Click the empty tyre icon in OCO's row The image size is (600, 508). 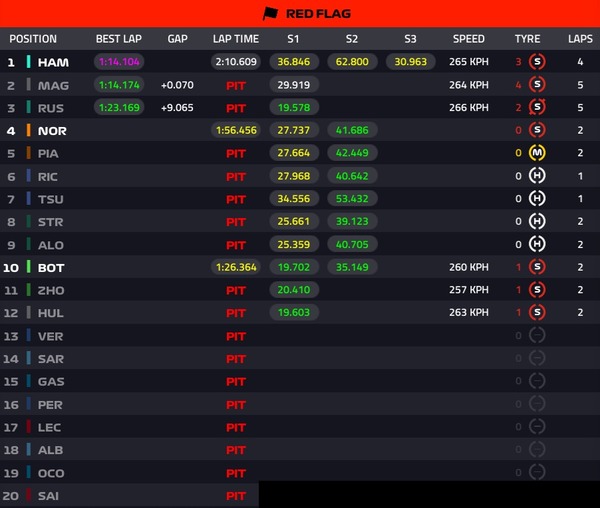pyautogui.click(x=537, y=472)
